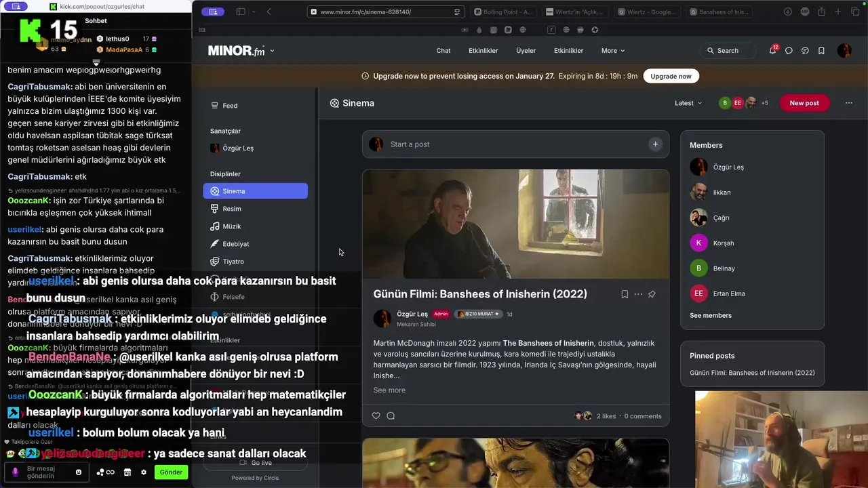Image resolution: width=868 pixels, height=488 pixels.
Task: Open the notifications bell with 12 badge
Action: (772, 50)
